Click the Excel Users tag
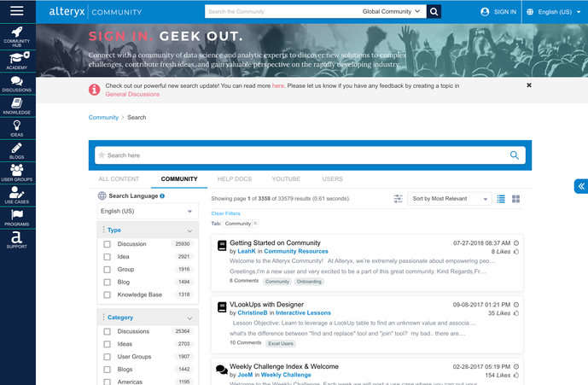The width and height of the screenshot is (588, 385). (281, 343)
